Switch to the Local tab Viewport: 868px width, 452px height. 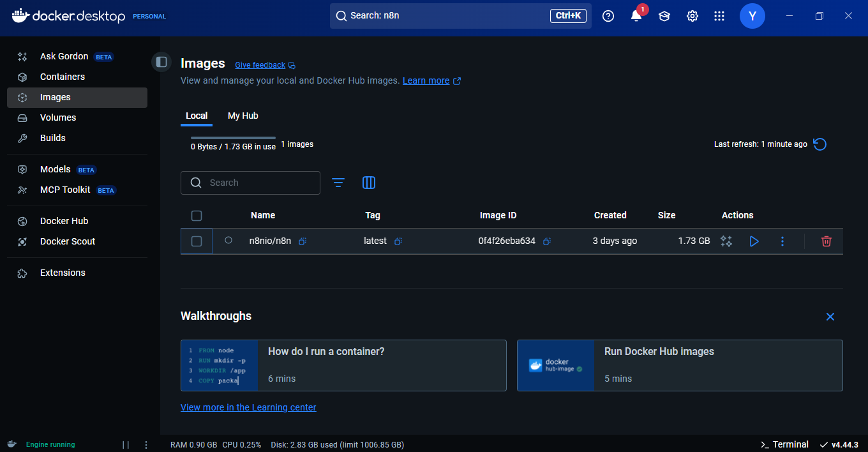pyautogui.click(x=197, y=116)
